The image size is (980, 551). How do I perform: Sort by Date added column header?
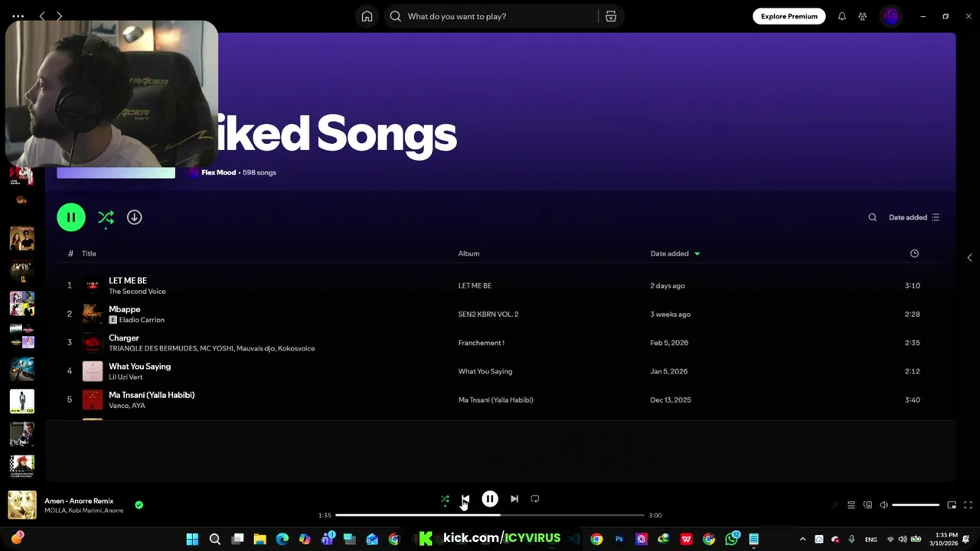(675, 253)
